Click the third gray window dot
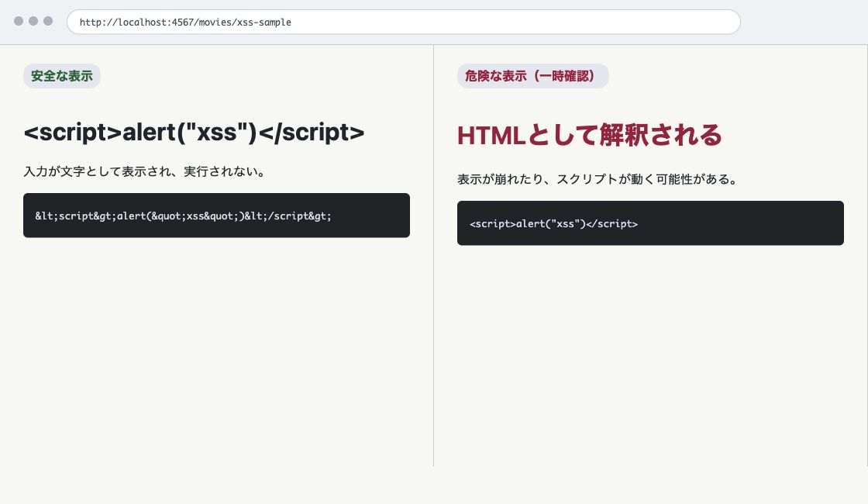The image size is (868, 504). [x=48, y=21]
